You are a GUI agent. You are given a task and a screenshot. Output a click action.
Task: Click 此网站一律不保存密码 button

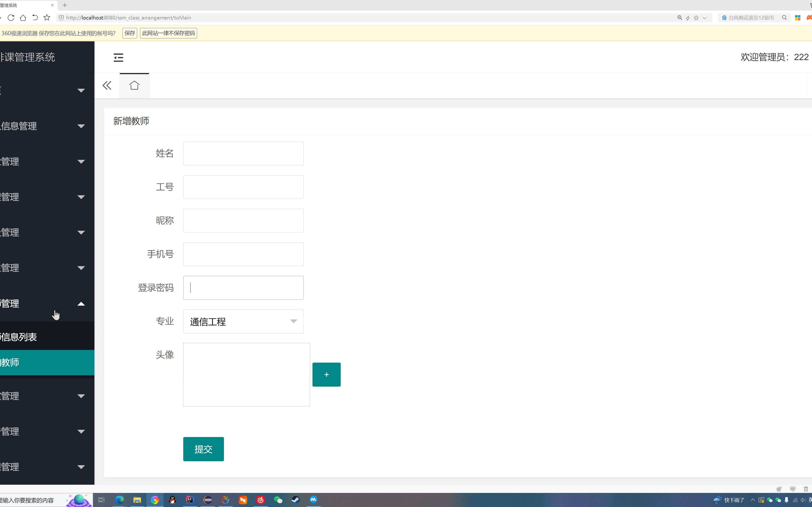click(x=168, y=33)
